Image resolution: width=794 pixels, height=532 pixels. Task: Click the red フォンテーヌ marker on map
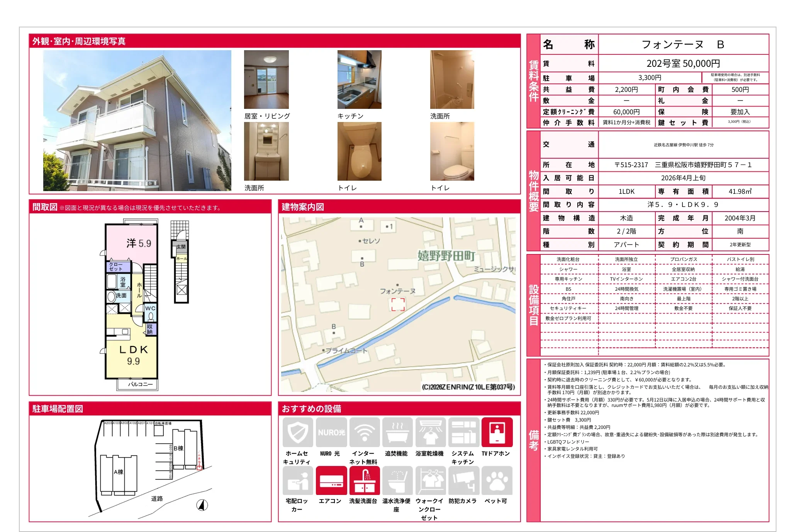pyautogui.click(x=398, y=304)
